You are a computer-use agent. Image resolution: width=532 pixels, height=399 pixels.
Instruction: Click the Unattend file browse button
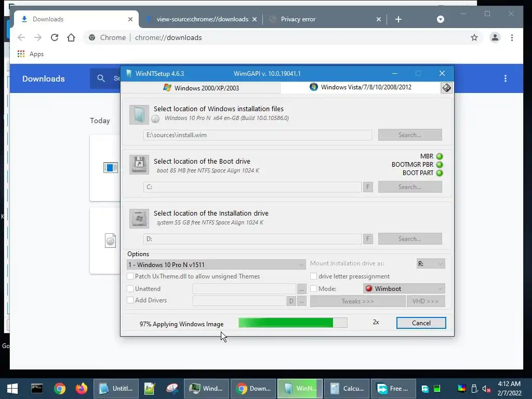(x=301, y=289)
